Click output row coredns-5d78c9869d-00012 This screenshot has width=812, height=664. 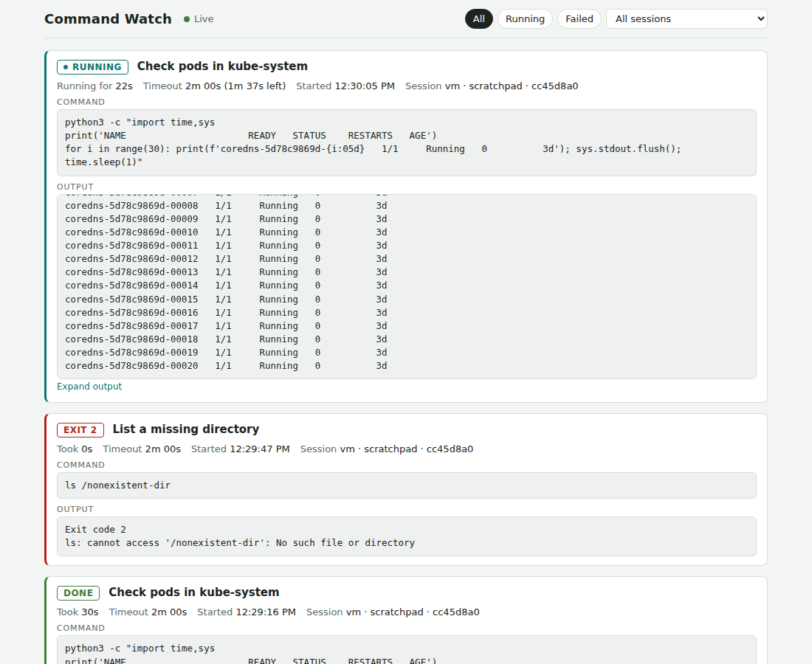(226, 259)
